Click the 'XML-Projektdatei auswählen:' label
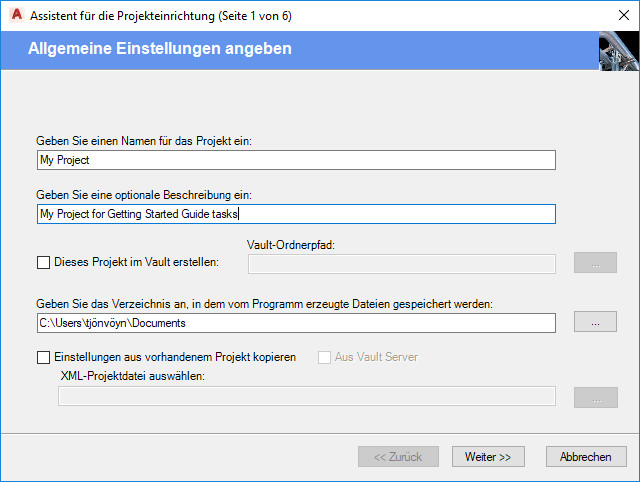The width and height of the screenshot is (640, 482). [133, 376]
